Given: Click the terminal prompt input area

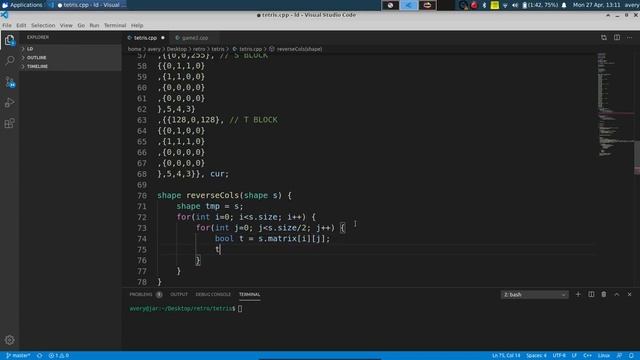Looking at the screenshot, I should tap(240, 309).
